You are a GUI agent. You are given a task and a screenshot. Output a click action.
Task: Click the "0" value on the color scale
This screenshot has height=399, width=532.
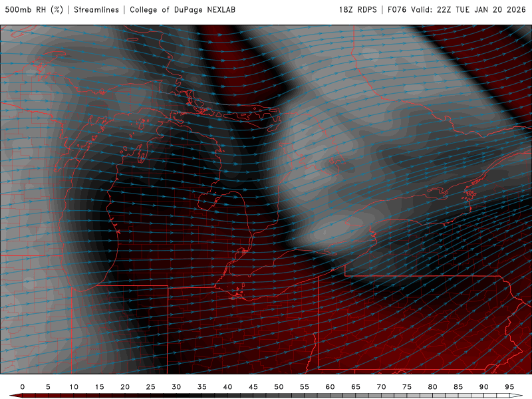click(23, 387)
